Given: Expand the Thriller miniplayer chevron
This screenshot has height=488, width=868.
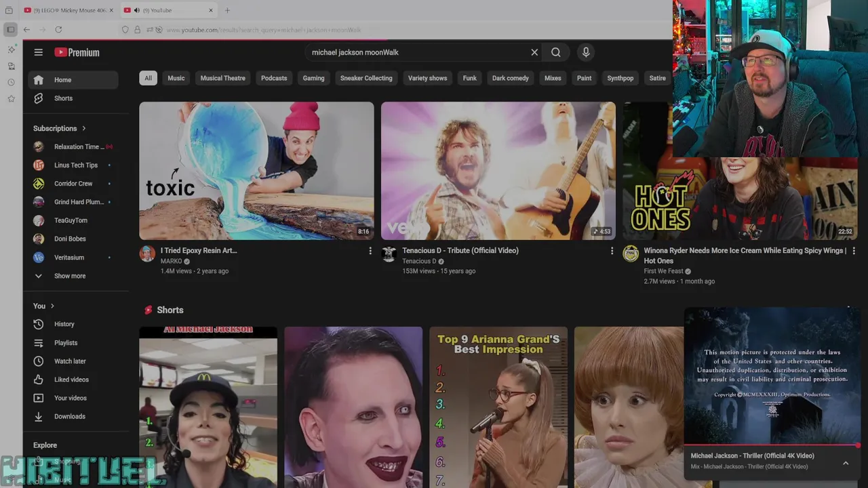Looking at the screenshot, I should pos(846,463).
